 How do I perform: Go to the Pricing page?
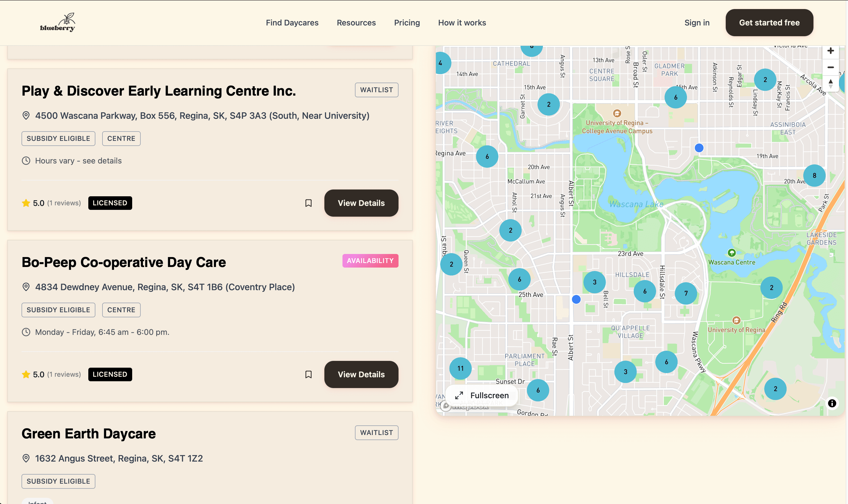406,22
